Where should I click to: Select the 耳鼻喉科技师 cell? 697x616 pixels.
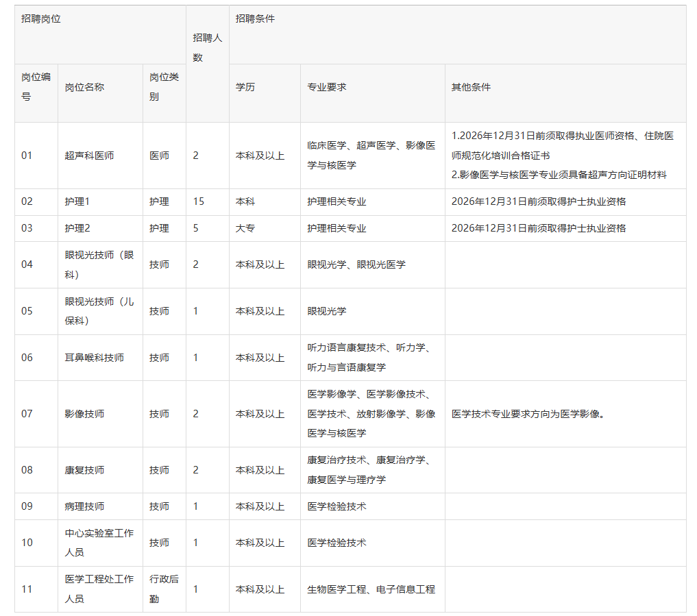95,358
